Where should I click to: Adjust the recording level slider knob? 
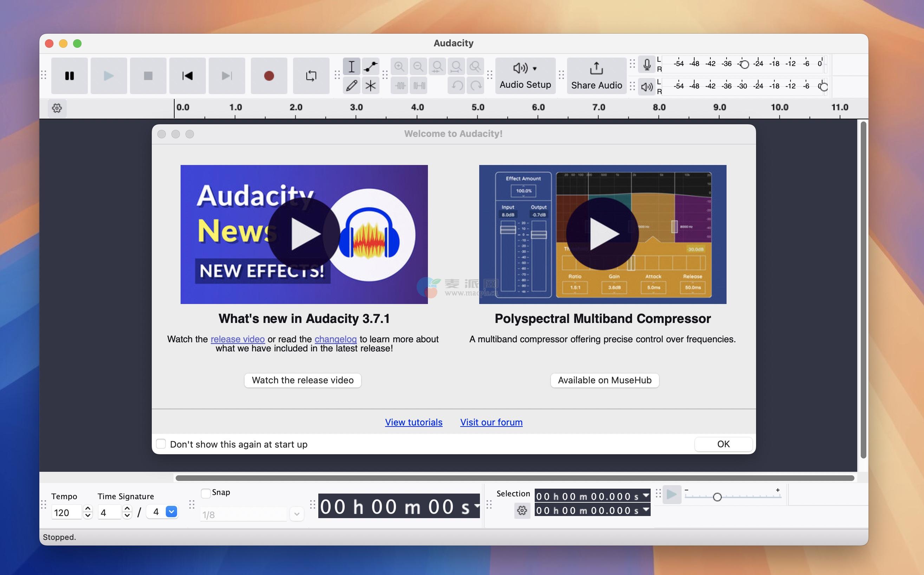click(745, 64)
